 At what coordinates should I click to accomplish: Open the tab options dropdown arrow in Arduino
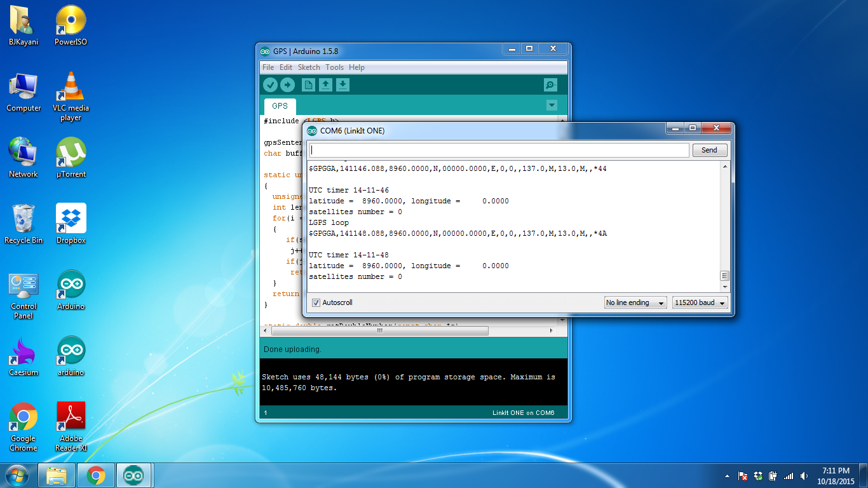pyautogui.click(x=552, y=105)
